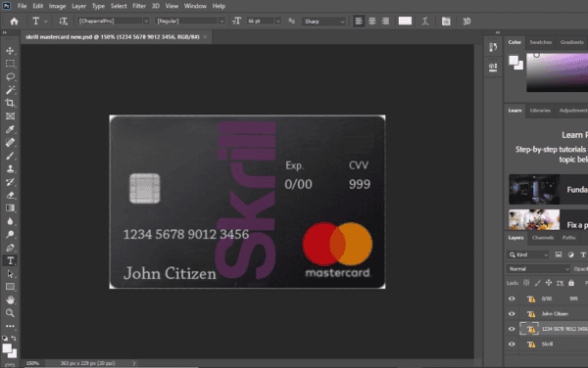Click the 150% zoom level field
588x368 pixels.
click(x=33, y=363)
